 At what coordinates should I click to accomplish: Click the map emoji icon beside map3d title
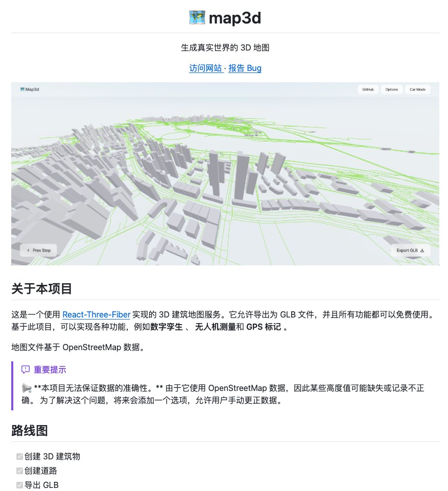click(x=197, y=17)
